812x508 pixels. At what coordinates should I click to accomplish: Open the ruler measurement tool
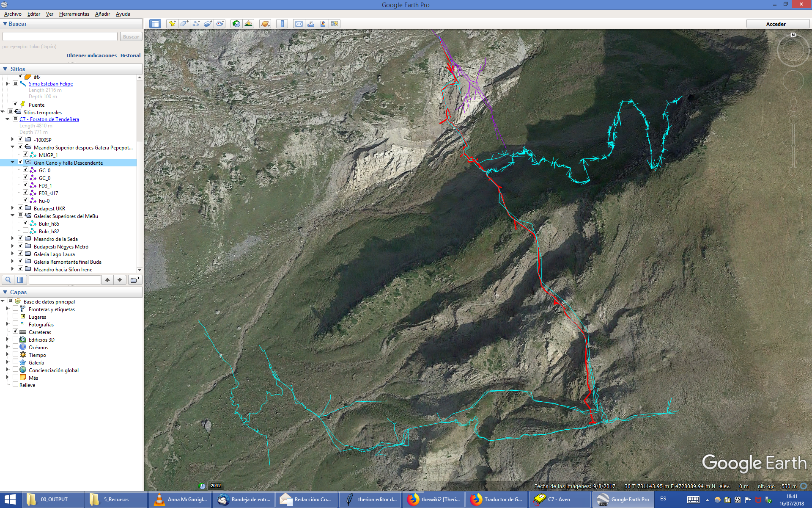pyautogui.click(x=282, y=24)
